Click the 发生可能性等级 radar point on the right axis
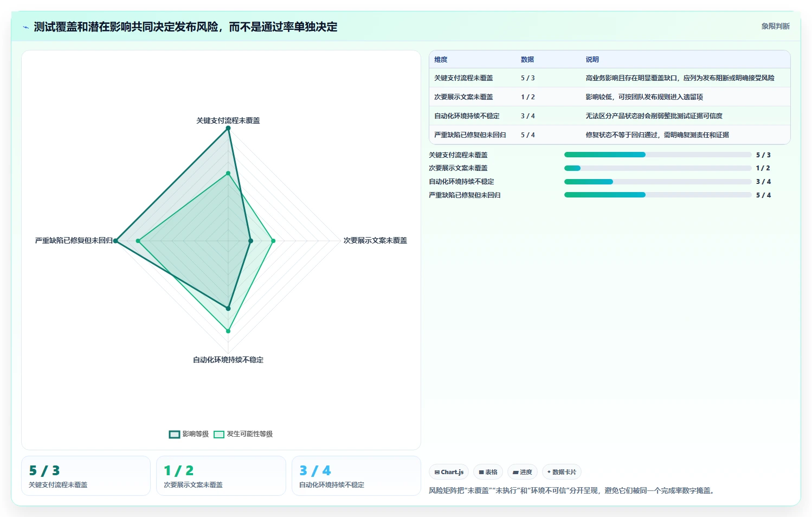This screenshot has width=812, height=517. coord(273,241)
